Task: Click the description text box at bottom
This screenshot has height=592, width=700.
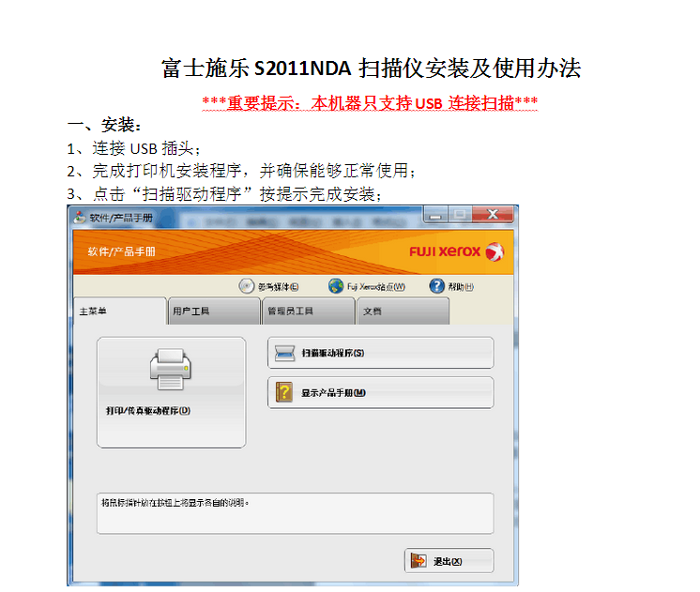Action: tap(295, 513)
